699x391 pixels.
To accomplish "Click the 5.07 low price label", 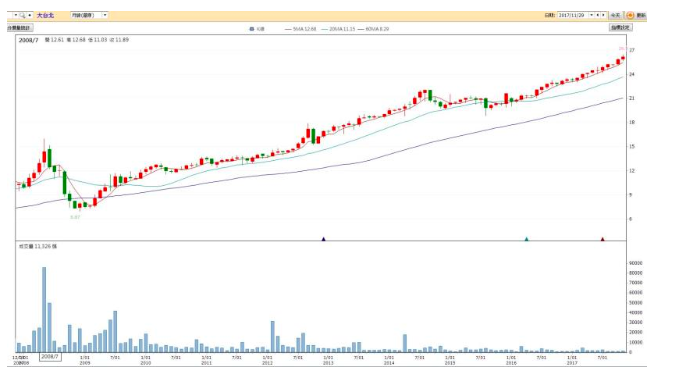I will pyautogui.click(x=75, y=217).
